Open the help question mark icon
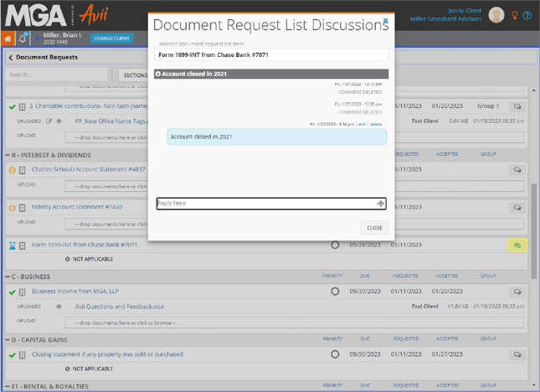 (x=527, y=15)
